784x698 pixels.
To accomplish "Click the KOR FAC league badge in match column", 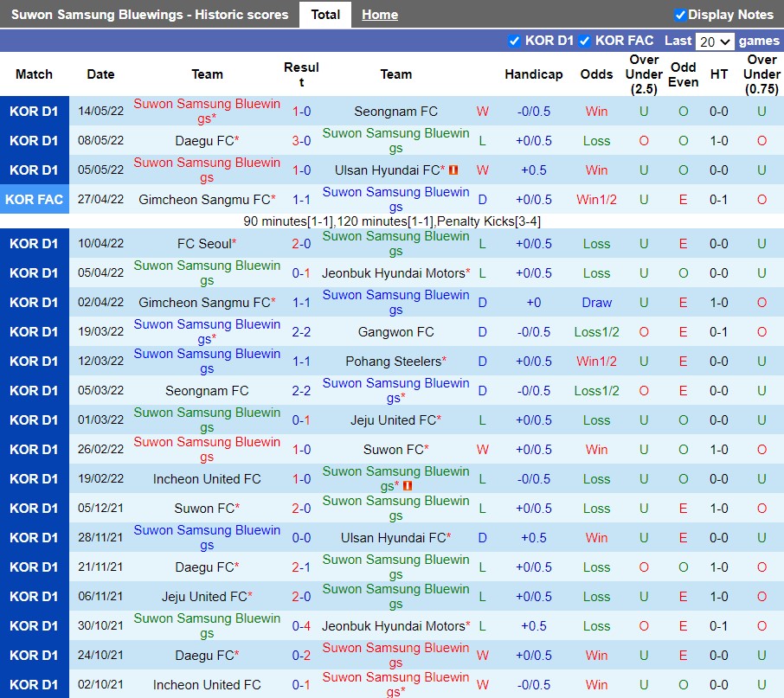I will tap(34, 200).
